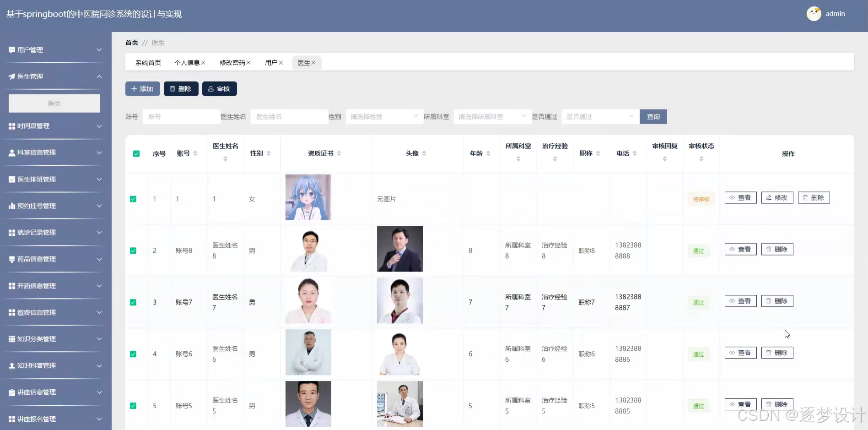
Task: Click 查看 for the 账号6 row
Action: pos(741,353)
